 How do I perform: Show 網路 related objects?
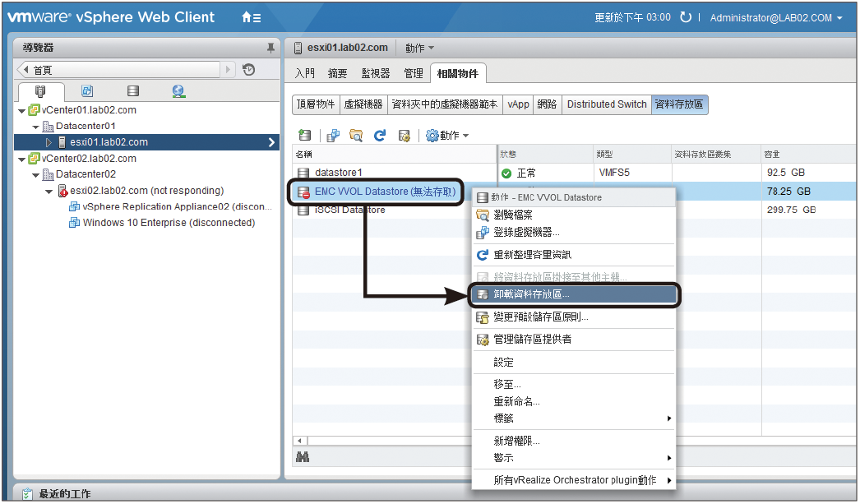548,104
